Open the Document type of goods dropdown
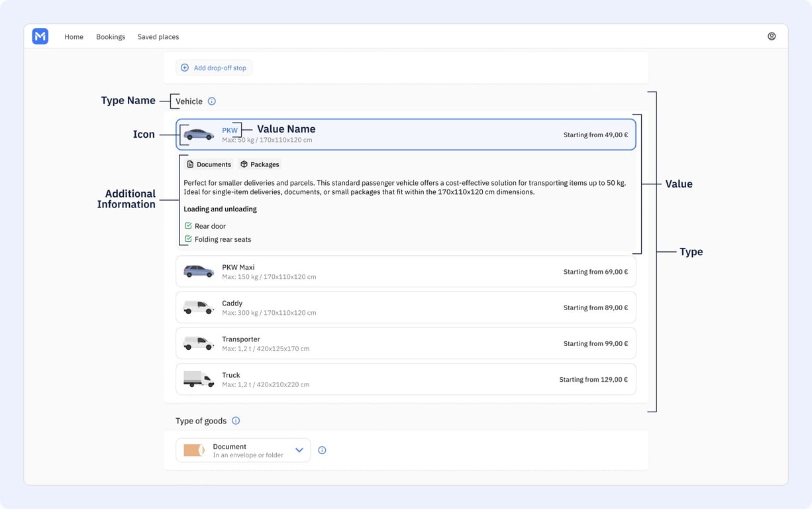The height and width of the screenshot is (509, 812). coord(243,450)
